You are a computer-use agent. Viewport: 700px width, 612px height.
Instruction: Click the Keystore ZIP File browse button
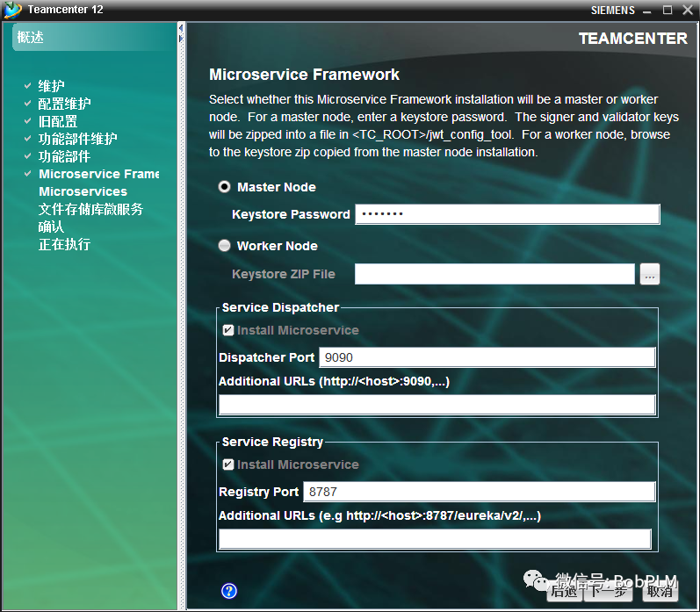pos(650,274)
